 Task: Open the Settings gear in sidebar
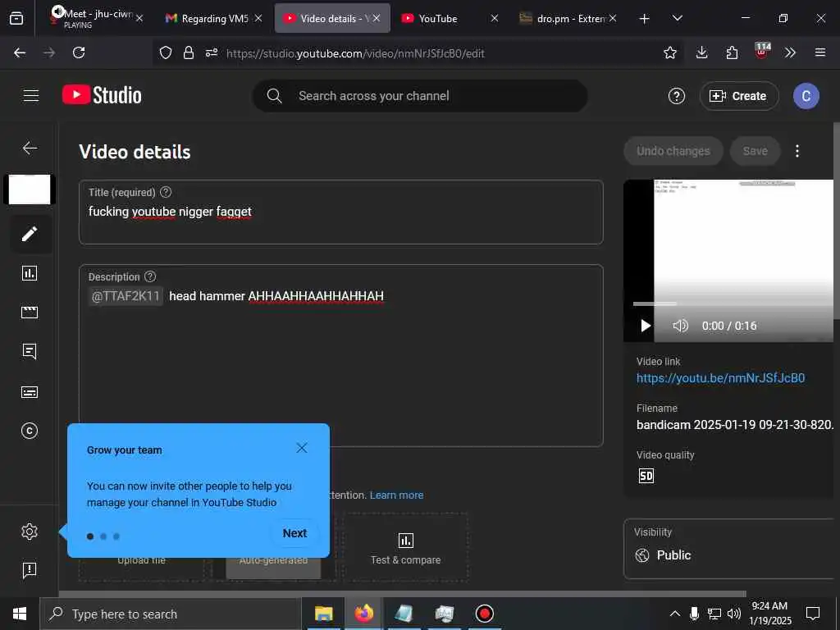click(30, 532)
